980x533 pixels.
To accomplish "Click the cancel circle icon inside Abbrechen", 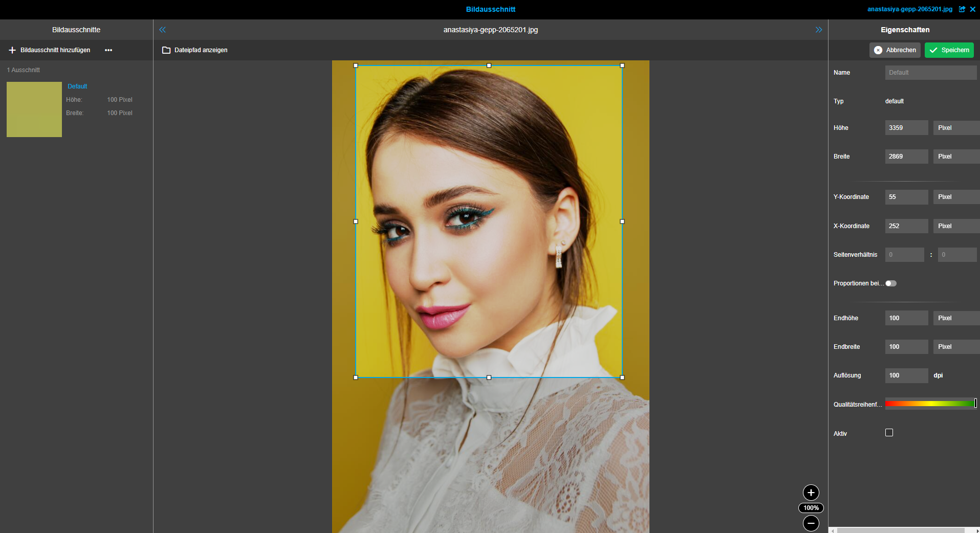I will (x=878, y=50).
